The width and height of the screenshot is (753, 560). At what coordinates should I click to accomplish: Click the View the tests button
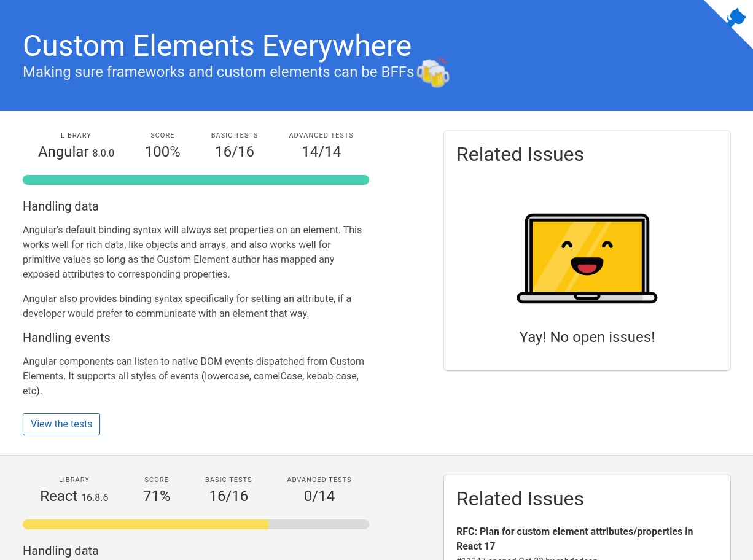(x=61, y=424)
